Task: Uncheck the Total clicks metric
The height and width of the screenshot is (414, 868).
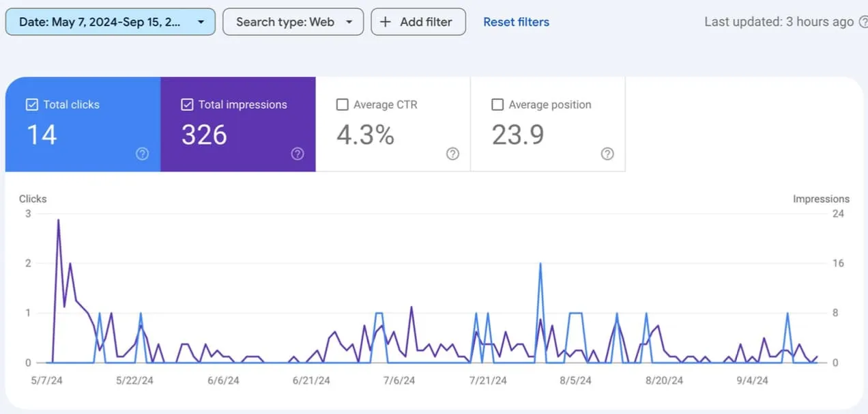Action: click(x=31, y=105)
